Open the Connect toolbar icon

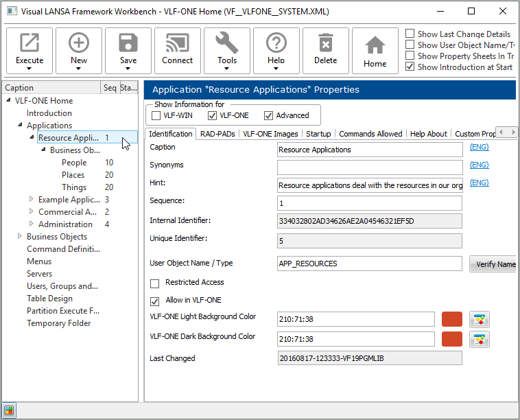pyautogui.click(x=178, y=44)
